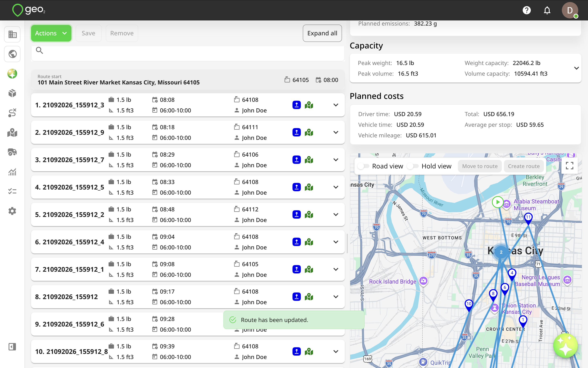Expand stop 5. 21092026_155912_2 row

coord(336,214)
